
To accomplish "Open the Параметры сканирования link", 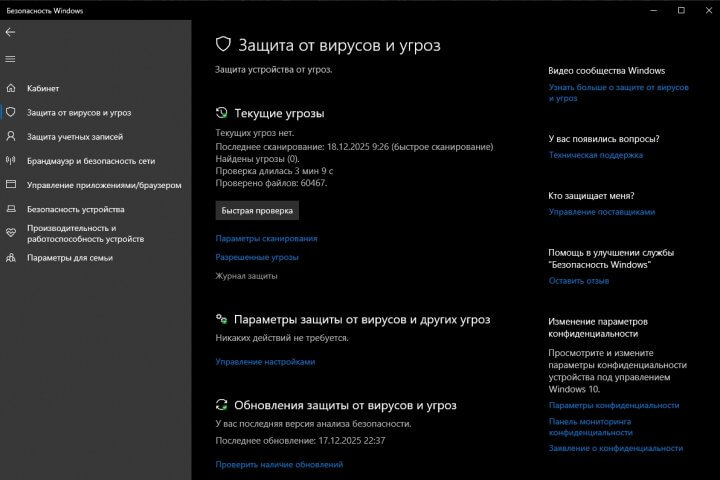I will pyautogui.click(x=266, y=238).
